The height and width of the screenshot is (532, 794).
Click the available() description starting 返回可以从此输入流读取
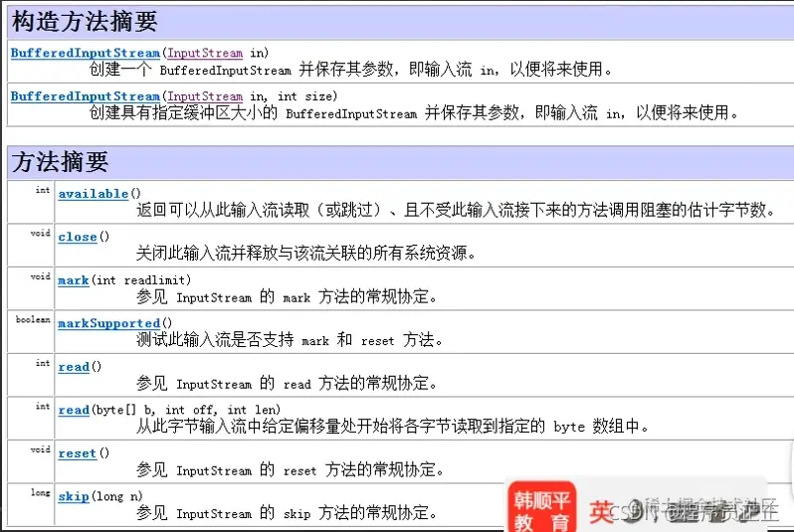456,210
